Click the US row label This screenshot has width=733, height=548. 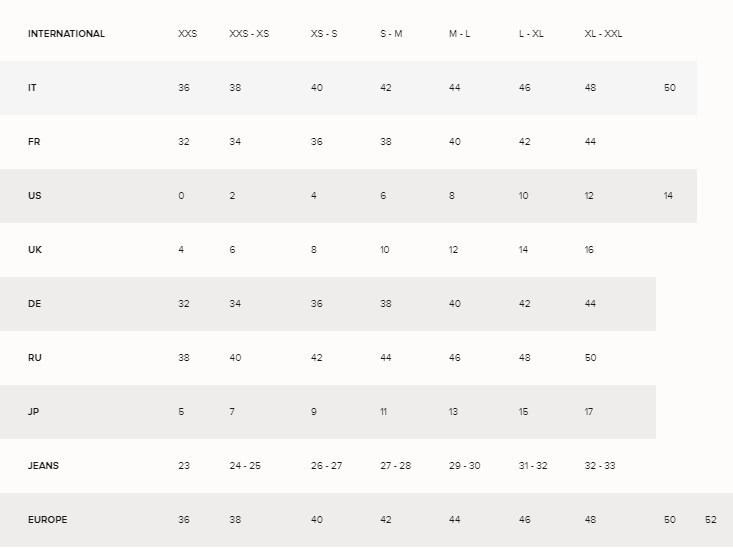coord(35,195)
